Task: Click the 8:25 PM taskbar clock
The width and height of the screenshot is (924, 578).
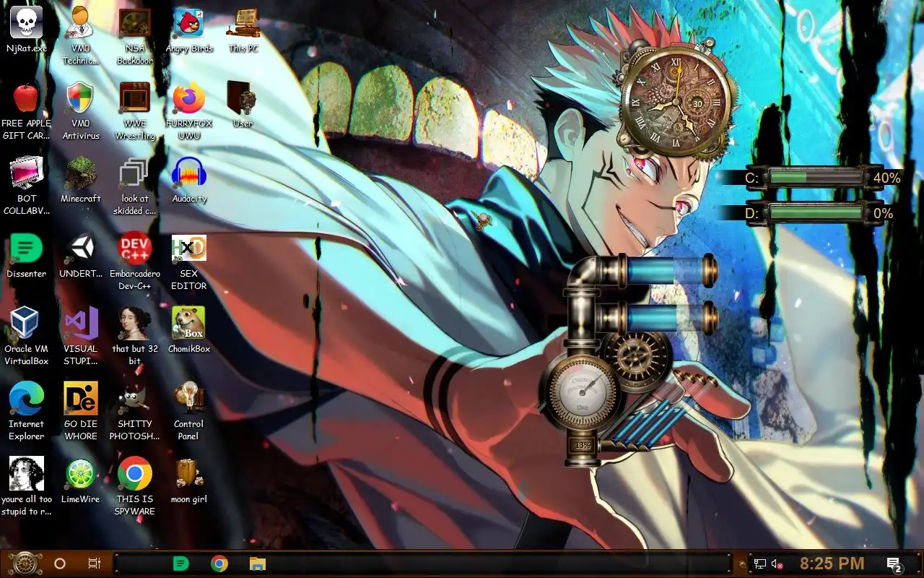Action: click(x=832, y=564)
